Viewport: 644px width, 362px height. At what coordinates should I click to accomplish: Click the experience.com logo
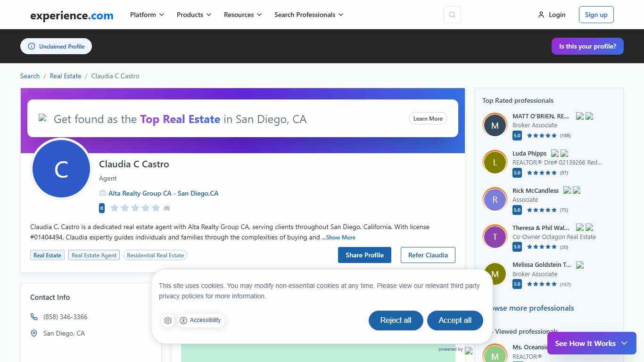71,15
